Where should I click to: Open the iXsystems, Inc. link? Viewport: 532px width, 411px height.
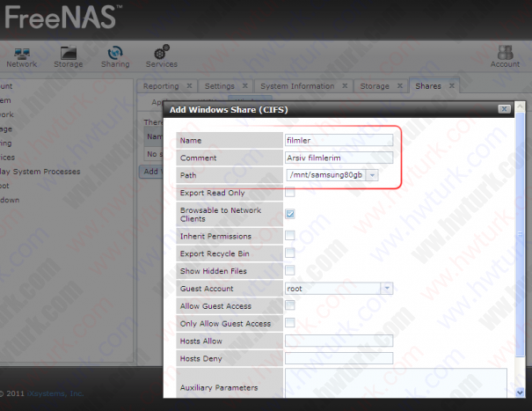(55, 393)
